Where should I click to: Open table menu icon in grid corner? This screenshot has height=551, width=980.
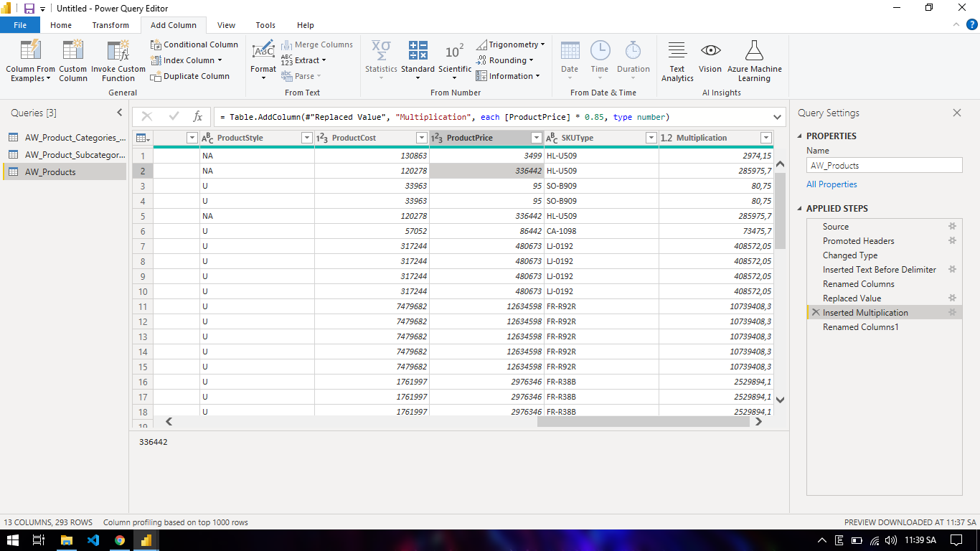[x=143, y=138]
